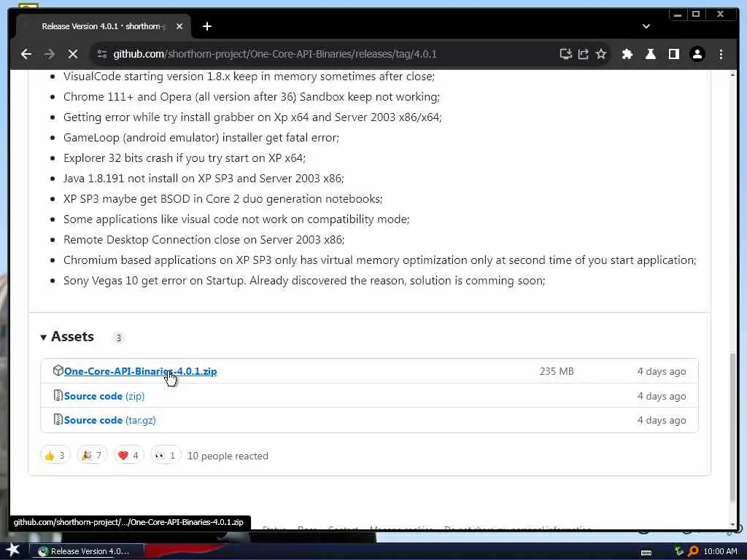Click the forward navigation arrow
Image resolution: width=747 pixels, height=560 pixels.
click(x=50, y=54)
